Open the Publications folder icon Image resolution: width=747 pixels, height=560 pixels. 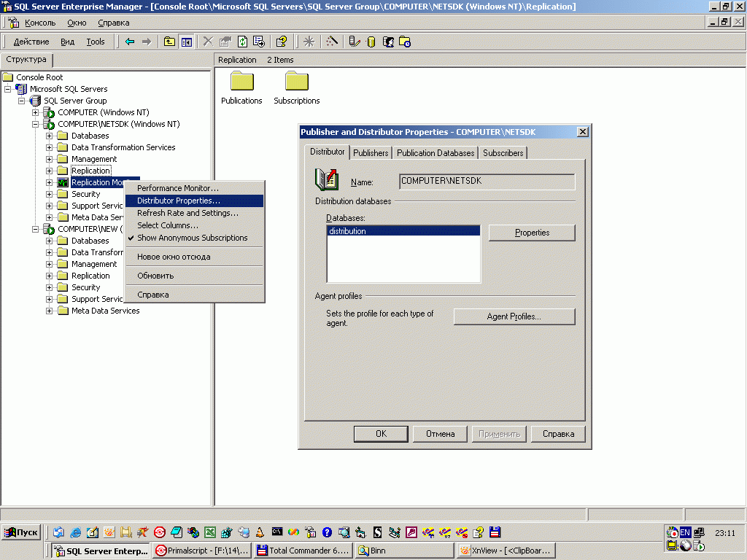242,82
